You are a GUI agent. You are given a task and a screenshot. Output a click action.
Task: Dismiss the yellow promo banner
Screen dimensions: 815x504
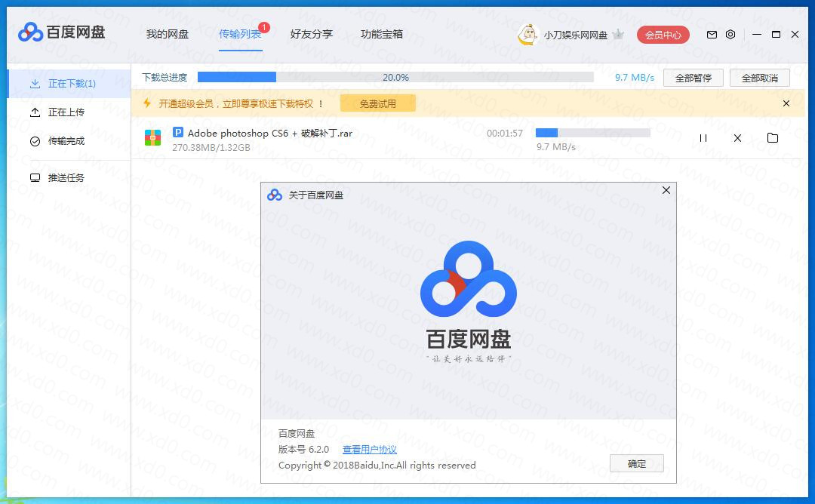[x=786, y=103]
